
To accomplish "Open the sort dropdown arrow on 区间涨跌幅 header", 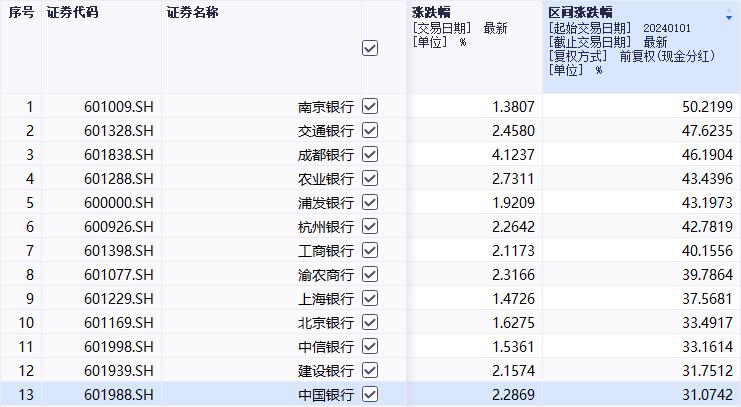I will tap(728, 18).
